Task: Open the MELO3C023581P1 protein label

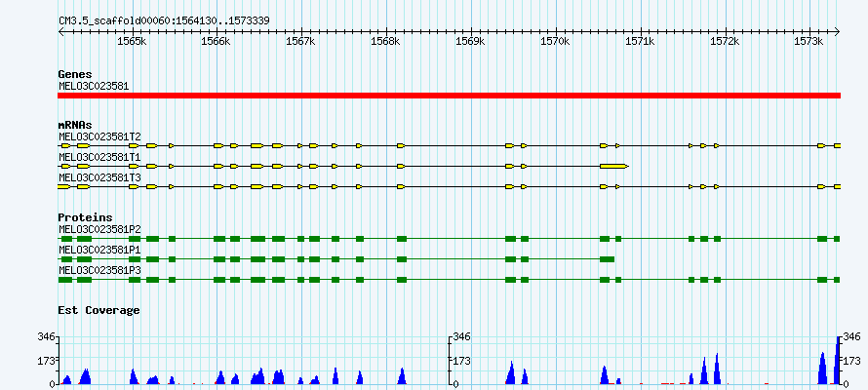Action: [x=99, y=250]
